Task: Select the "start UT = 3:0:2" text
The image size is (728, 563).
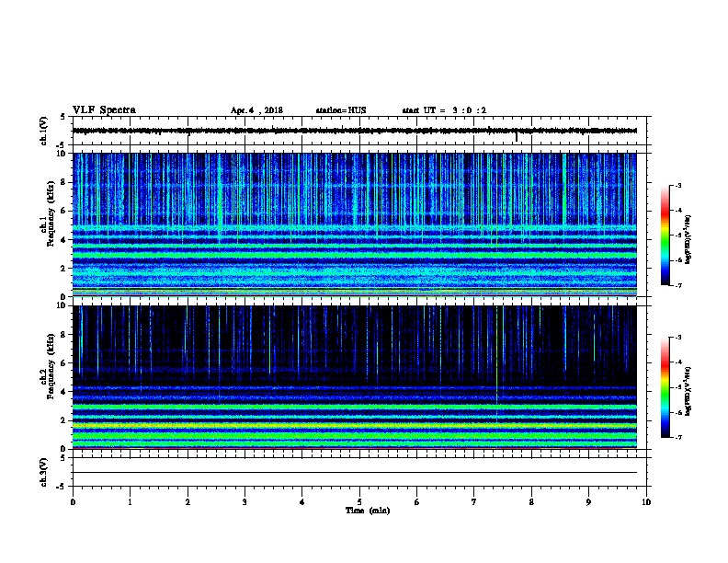Action: pos(444,110)
